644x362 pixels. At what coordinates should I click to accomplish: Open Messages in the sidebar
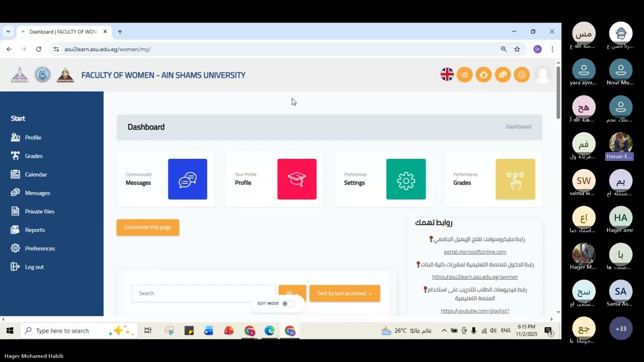(x=37, y=193)
